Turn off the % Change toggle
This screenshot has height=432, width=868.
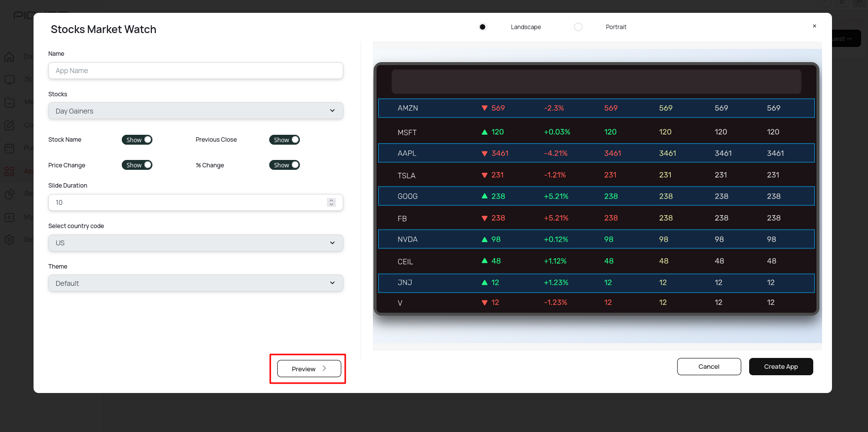pos(285,165)
